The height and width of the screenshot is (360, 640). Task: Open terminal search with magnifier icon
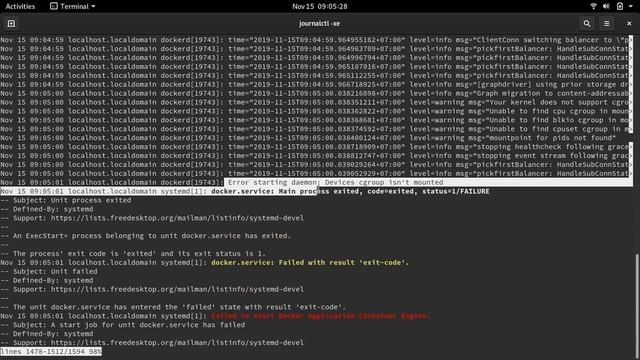pos(587,24)
